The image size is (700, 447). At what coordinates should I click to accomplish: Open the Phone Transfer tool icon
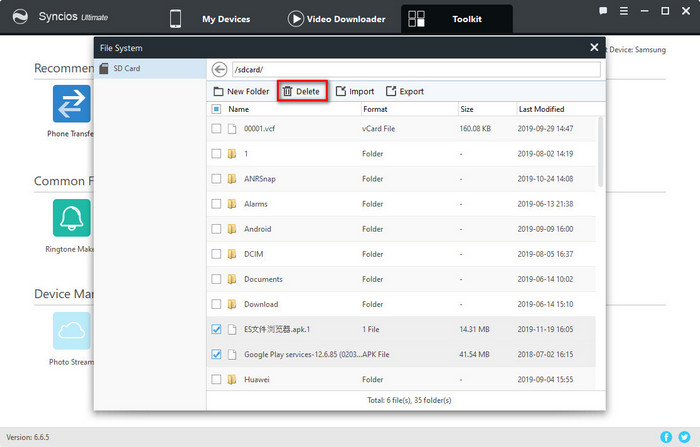click(71, 104)
